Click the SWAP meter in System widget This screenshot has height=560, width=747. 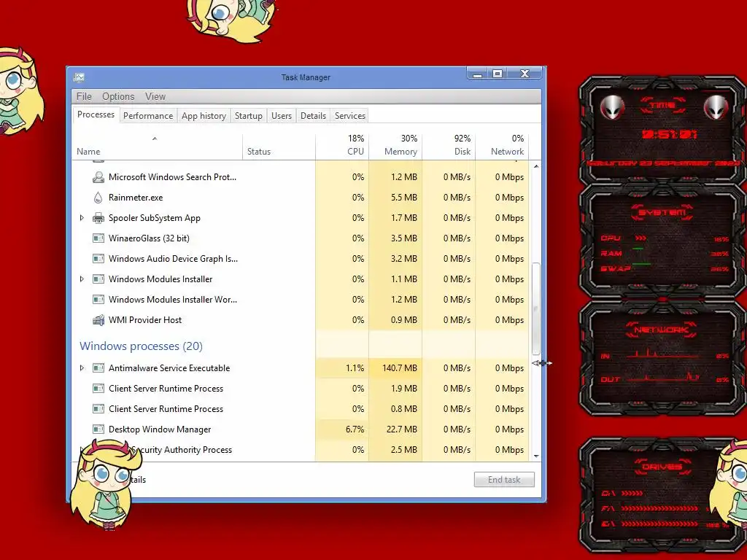click(664, 268)
